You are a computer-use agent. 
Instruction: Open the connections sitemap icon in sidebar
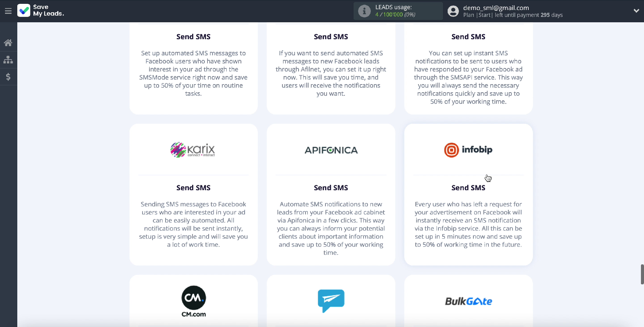[8, 60]
